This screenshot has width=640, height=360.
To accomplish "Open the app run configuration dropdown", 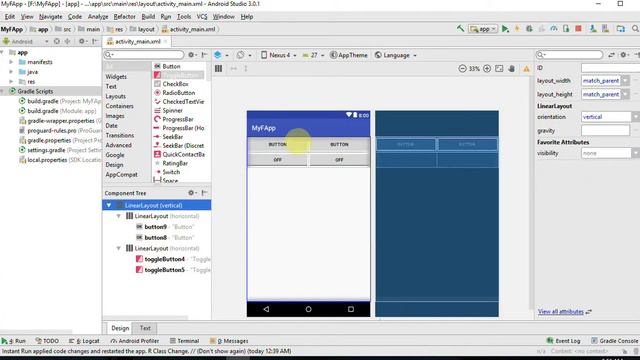I will (x=483, y=29).
